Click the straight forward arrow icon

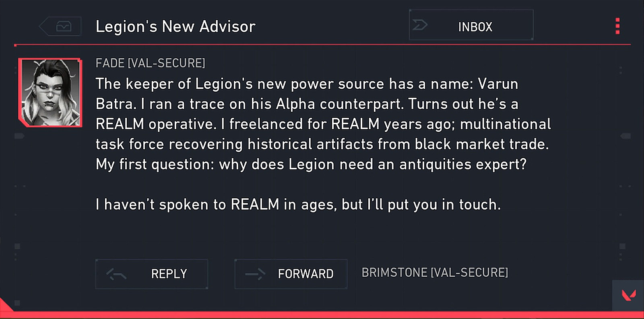(255, 274)
